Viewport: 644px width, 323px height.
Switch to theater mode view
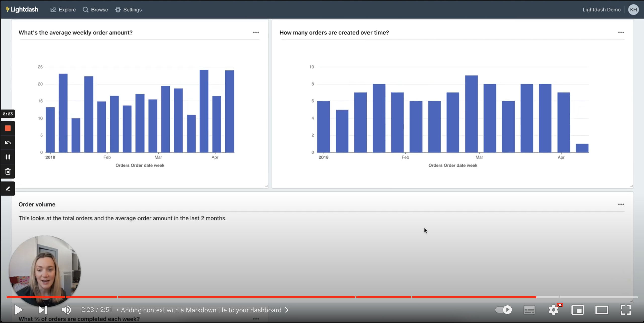coord(602,310)
